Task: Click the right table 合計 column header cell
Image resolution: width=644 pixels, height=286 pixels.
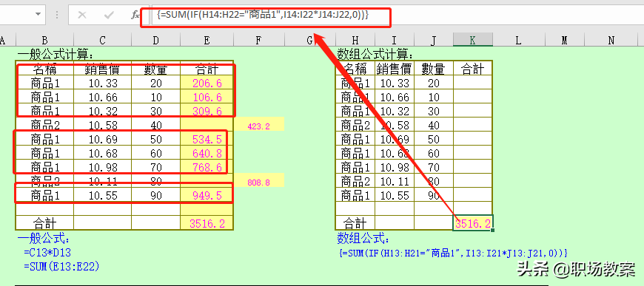Action: [473, 69]
